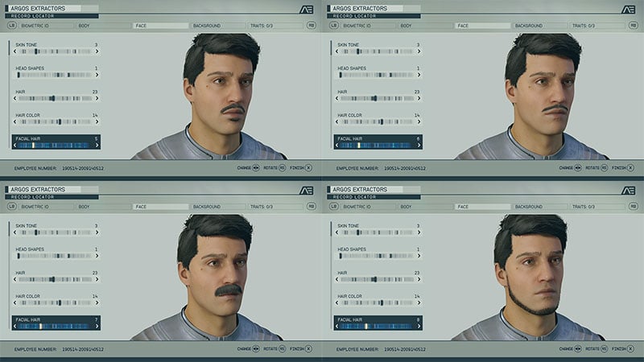The height and width of the screenshot is (362, 644).
Task: Click the D-pad icon beside Change, Facial Hair 8 panel
Action: coord(578,349)
